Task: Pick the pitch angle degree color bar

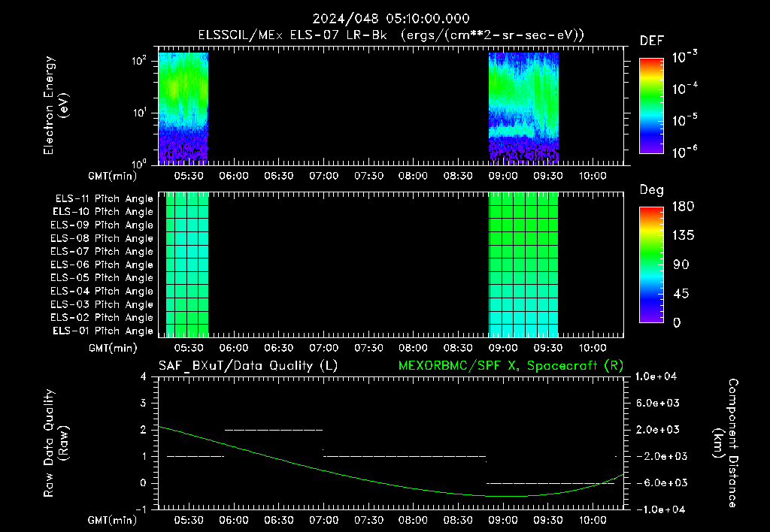Action: coord(651,265)
